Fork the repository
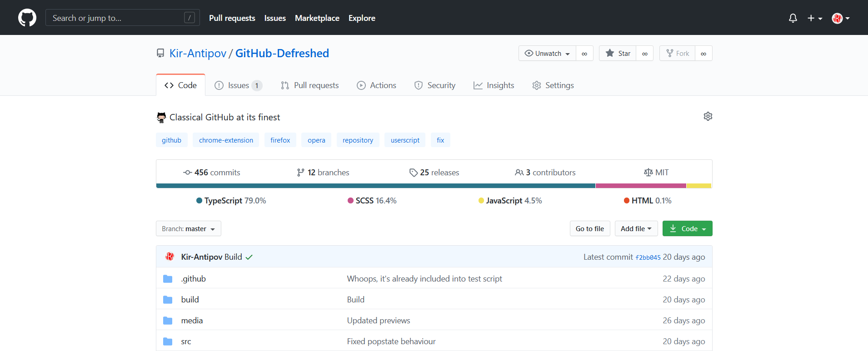Viewport: 868px width, 351px height. tap(677, 53)
